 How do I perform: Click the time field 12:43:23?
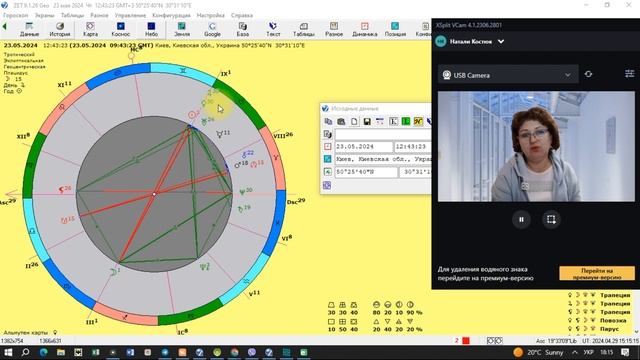(x=412, y=147)
